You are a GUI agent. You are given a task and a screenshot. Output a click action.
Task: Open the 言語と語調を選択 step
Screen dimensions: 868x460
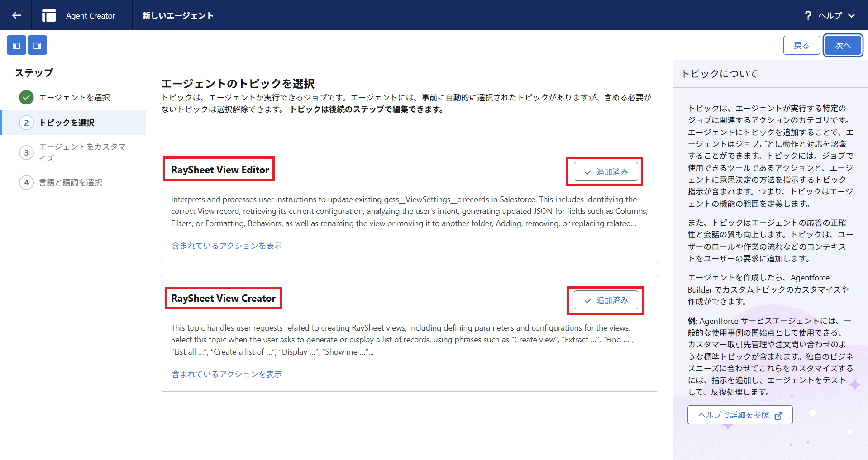71,183
